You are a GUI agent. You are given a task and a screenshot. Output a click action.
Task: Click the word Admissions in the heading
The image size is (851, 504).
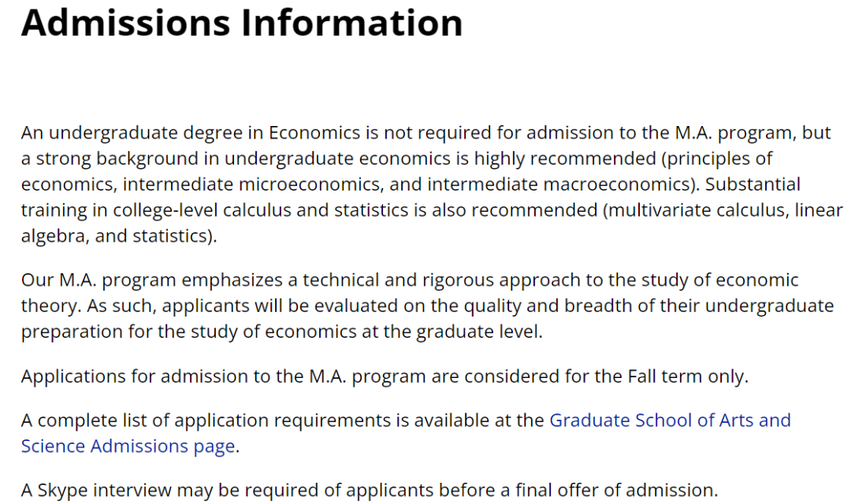(x=126, y=23)
